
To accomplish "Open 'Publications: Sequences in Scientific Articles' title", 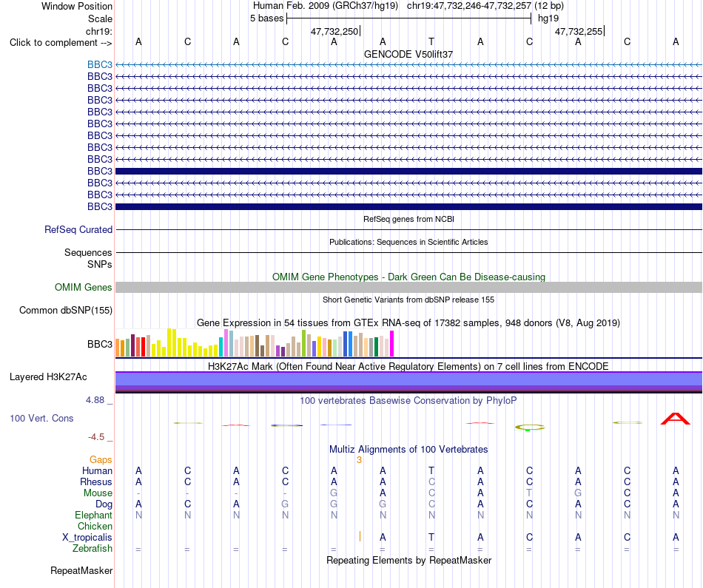I will (x=408, y=242).
